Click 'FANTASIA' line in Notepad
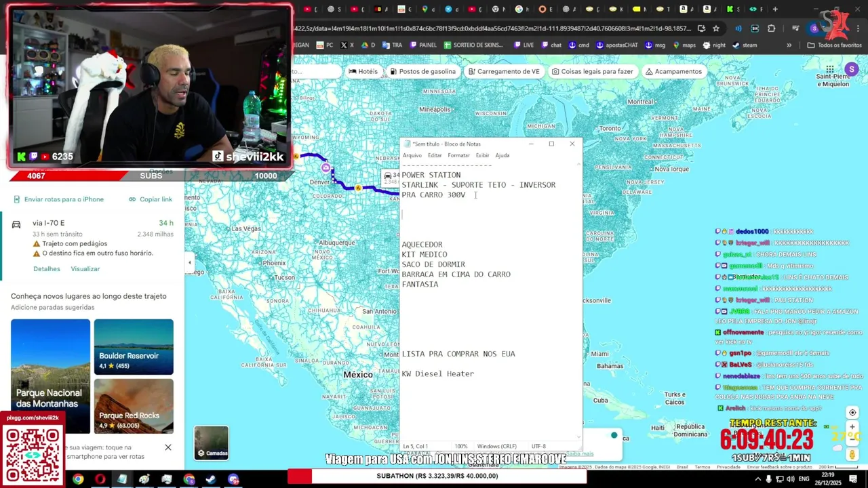Image resolution: width=868 pixels, height=488 pixels. [x=420, y=285]
